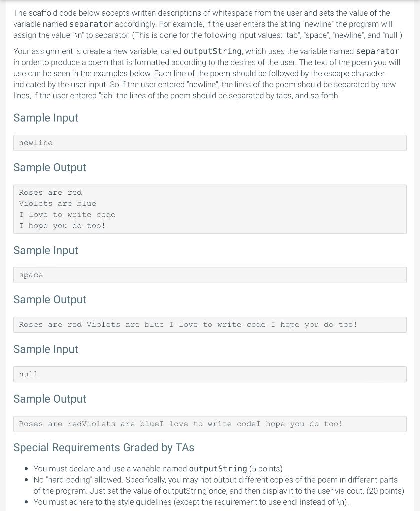The image size is (420, 511).
Task: Click the "Violets are blue" line in the multi-line output
Action: pos(57,204)
